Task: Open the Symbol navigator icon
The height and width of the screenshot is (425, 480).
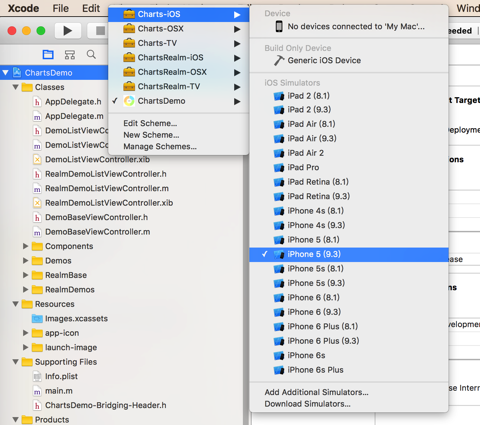Action: coord(70,54)
